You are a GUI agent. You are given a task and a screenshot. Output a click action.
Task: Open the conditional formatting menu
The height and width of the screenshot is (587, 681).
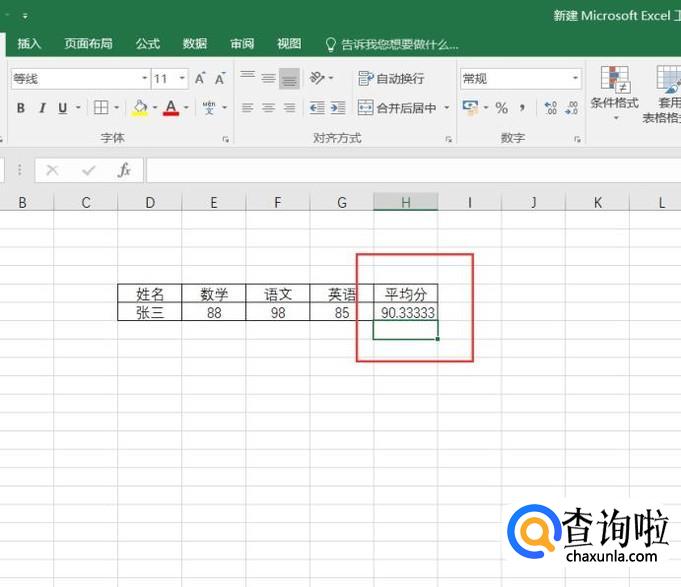[614, 90]
